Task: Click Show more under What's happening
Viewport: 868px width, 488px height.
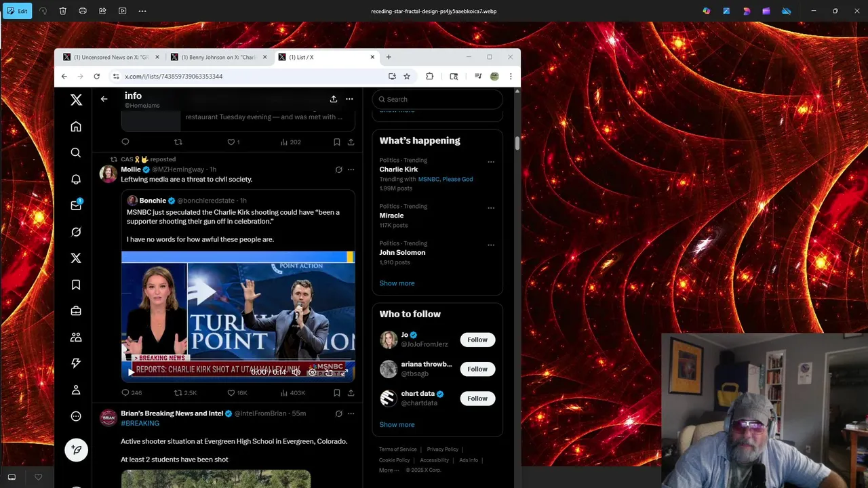Action: pos(397,283)
